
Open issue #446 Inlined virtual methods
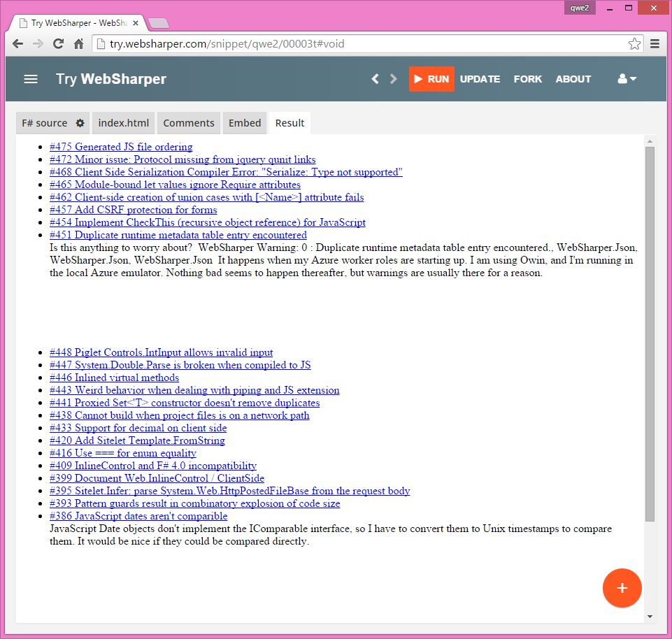tap(115, 378)
